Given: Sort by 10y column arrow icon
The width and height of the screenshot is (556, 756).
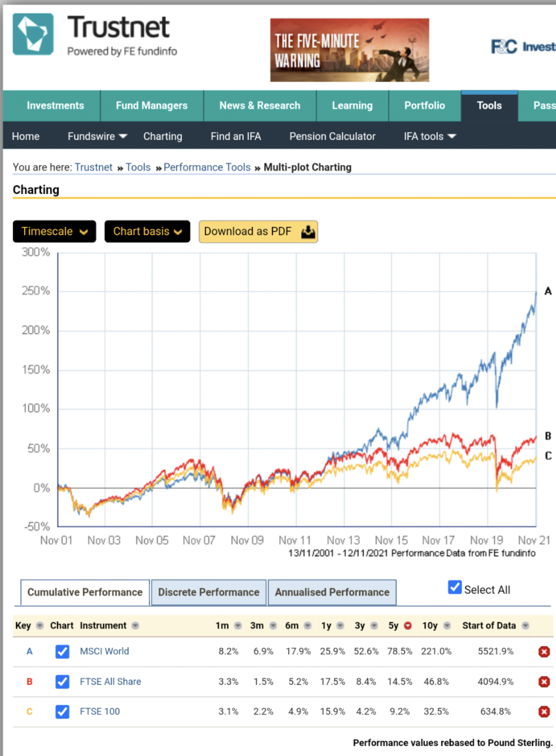Looking at the screenshot, I should coord(447,625).
